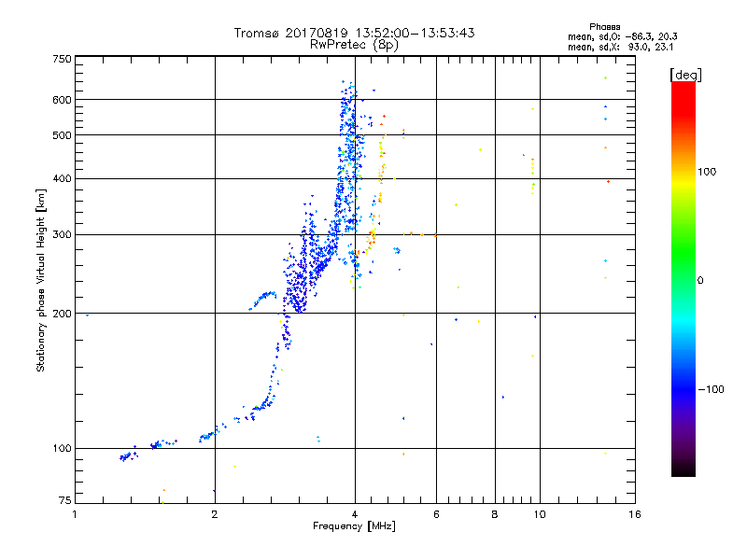Click the x-axis tick label '2'
Viewport: 747px width, 560px height.
tap(215, 514)
